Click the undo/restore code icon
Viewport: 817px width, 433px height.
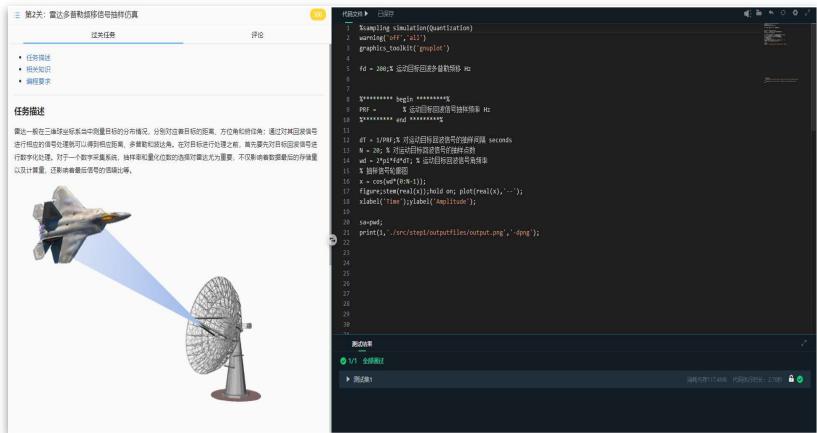[x=773, y=12]
